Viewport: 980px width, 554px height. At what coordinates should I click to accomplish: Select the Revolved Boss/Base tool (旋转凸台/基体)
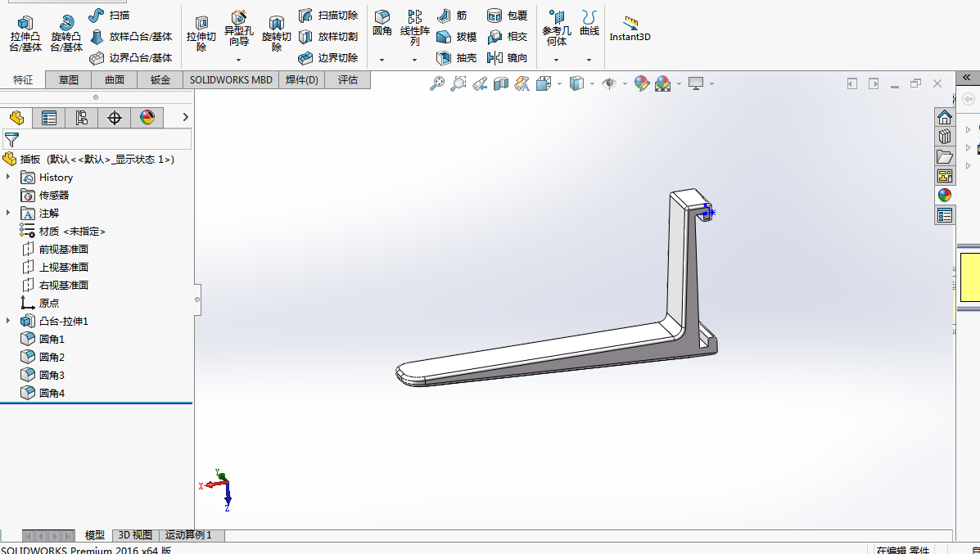(66, 34)
